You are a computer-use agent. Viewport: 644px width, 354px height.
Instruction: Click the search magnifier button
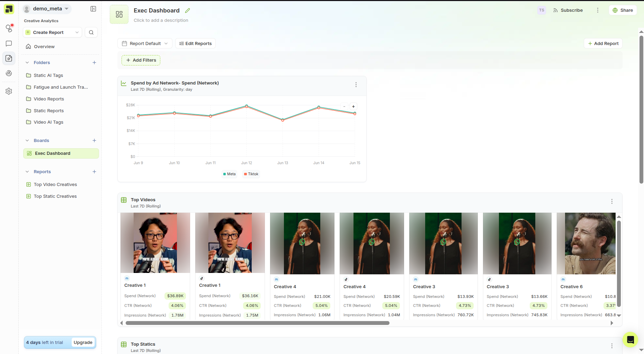(x=91, y=32)
